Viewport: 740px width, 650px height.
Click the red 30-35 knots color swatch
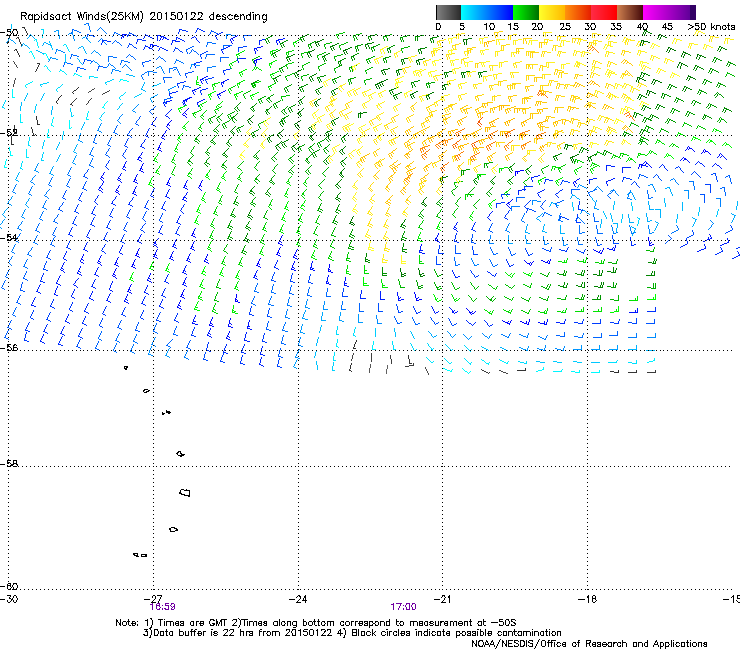point(604,12)
